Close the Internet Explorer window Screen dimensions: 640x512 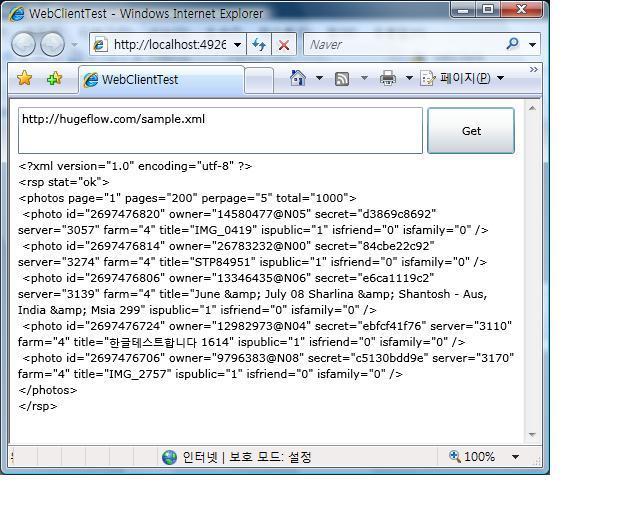(522, 10)
